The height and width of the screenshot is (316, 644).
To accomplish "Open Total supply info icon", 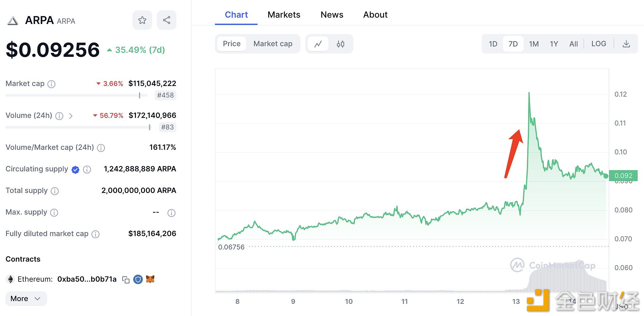I will pos(55,191).
